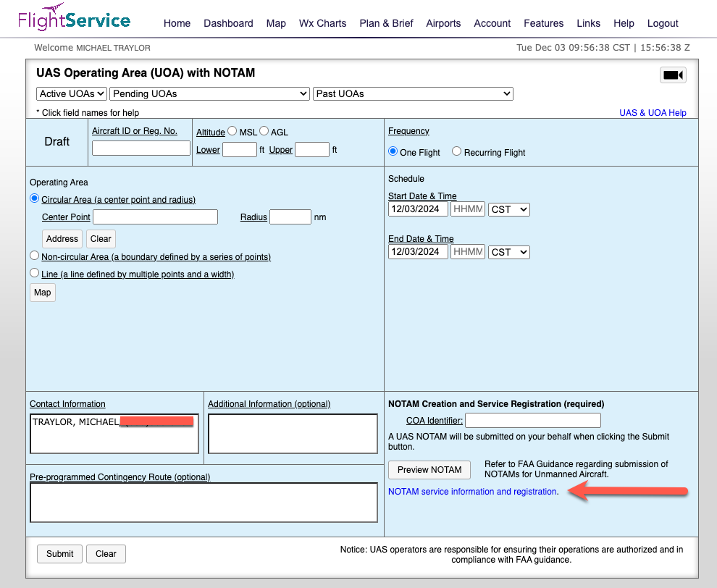Click the Pre-programmed Contingency Route field name

point(119,477)
